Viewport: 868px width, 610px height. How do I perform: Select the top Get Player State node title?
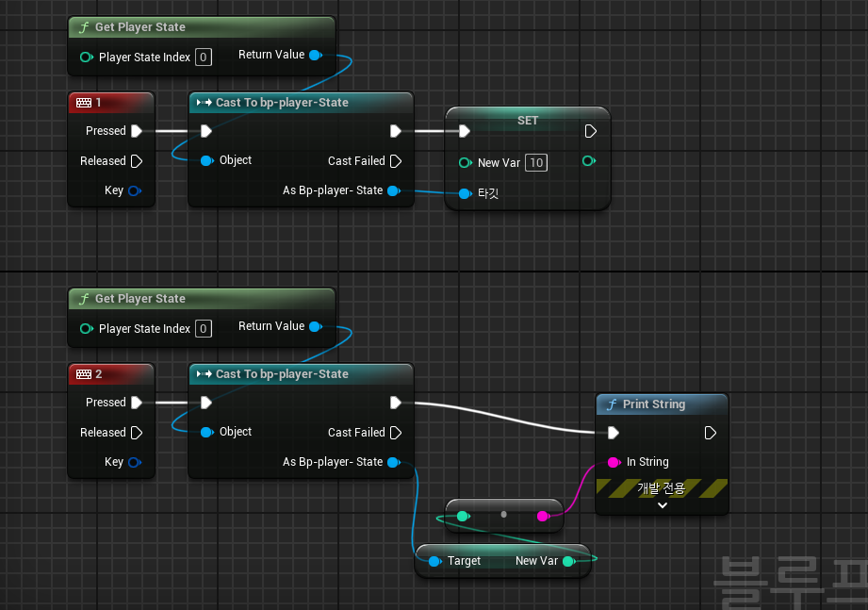click(x=140, y=27)
